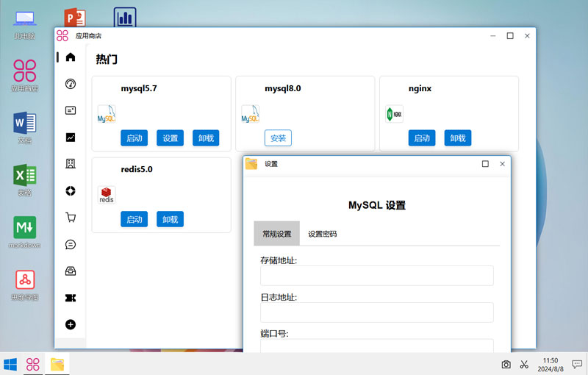Viewport: 588px width, 375px height.
Task: Uninstall mysql5.7 with 卸载 button
Action: (x=206, y=138)
